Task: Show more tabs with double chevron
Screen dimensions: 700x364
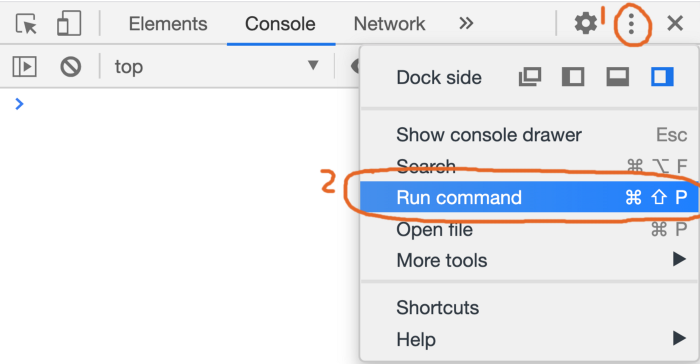Action: [x=466, y=23]
